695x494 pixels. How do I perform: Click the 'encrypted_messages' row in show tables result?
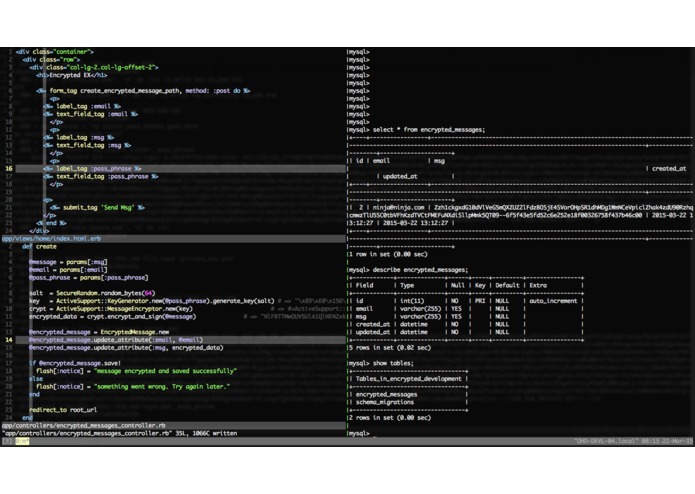(x=387, y=394)
